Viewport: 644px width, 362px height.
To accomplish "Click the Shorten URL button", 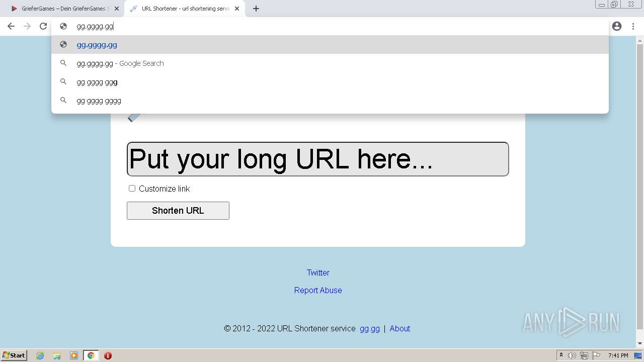I will 178,211.
